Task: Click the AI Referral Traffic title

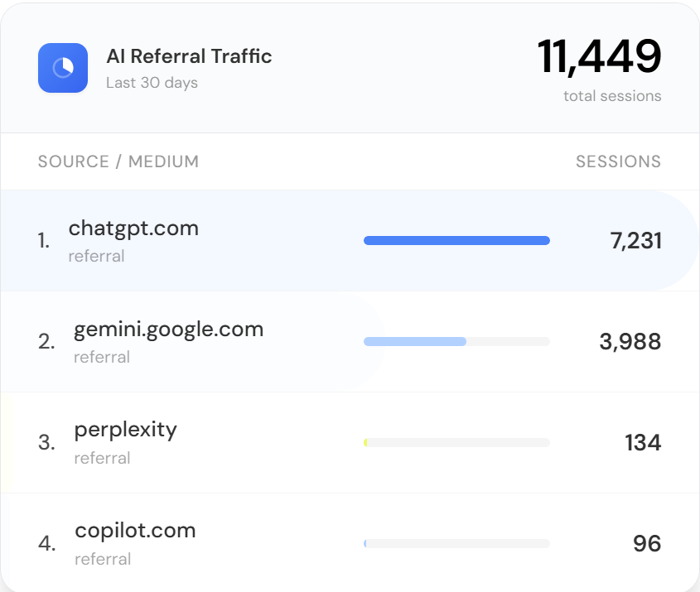Action: point(189,56)
